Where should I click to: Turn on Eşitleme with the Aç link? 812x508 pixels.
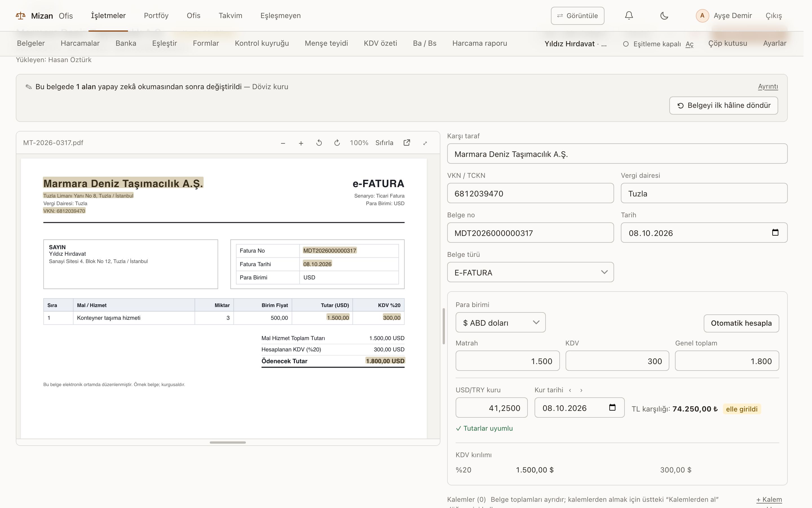[x=690, y=44]
